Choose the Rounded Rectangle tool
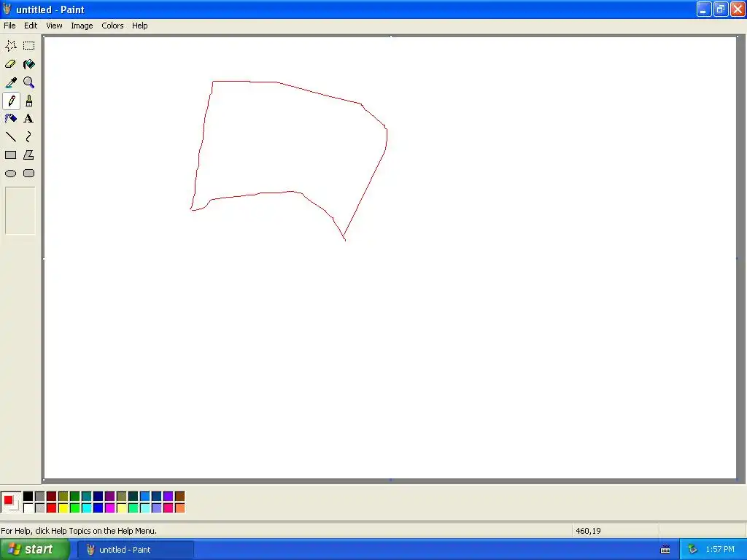 click(x=28, y=174)
